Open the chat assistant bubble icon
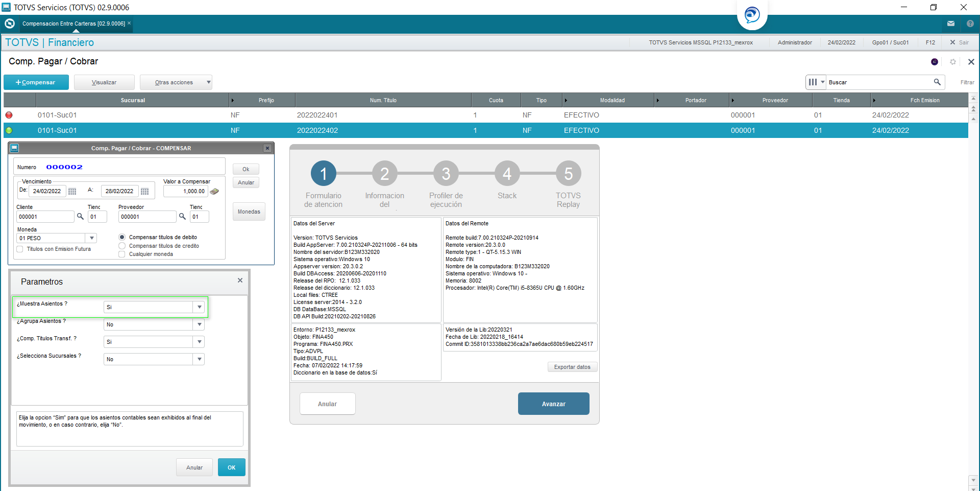 click(752, 14)
